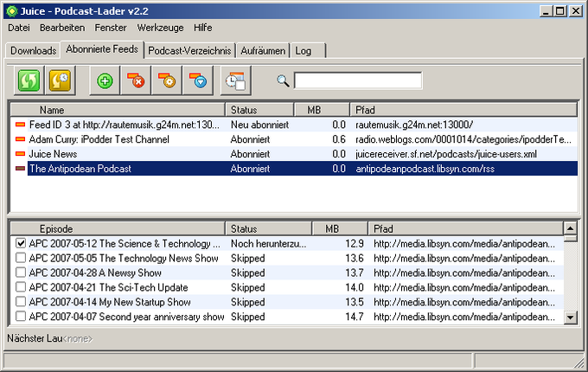Click into the feed search field
This screenshot has height=372, width=588.
358,80
